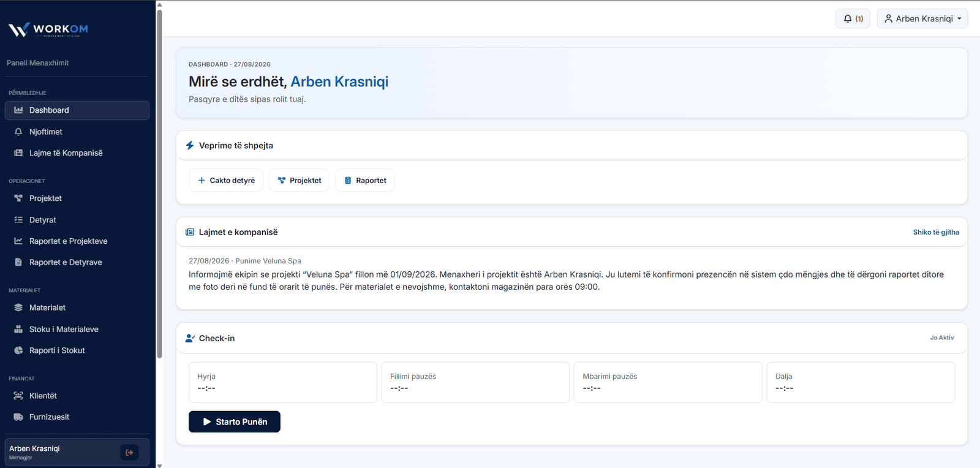
Task: Click the Furnizuesit truck icon in sidebar
Action: pyautogui.click(x=18, y=417)
